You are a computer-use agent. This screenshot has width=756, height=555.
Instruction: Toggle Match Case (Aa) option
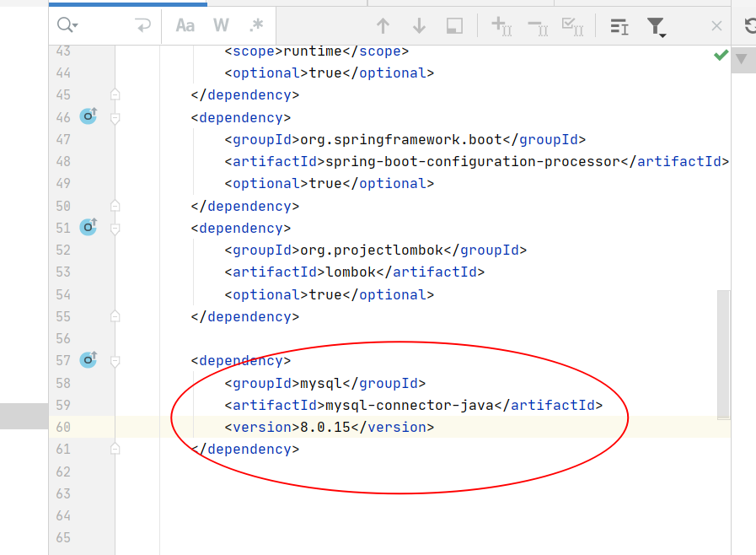185,25
